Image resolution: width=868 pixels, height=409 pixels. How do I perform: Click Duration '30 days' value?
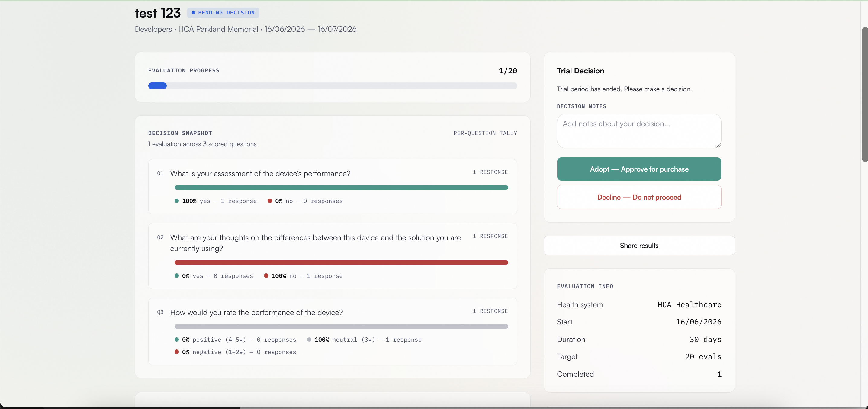[x=705, y=339]
